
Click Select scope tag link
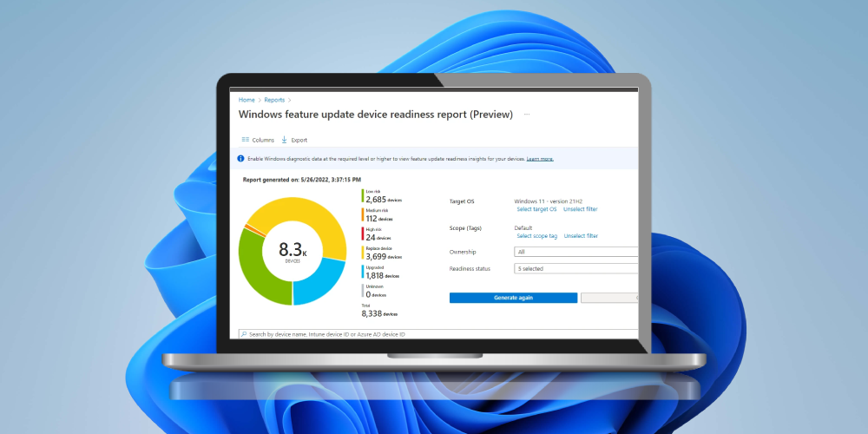pos(537,236)
